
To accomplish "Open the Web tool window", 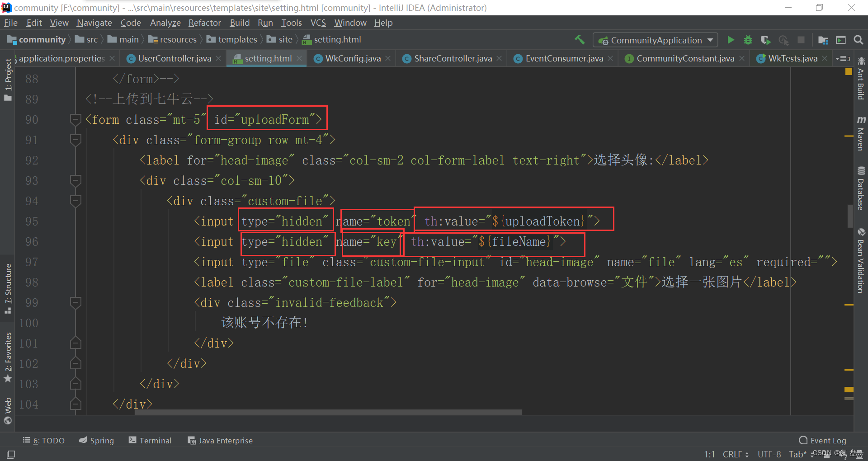I will pos(8,411).
